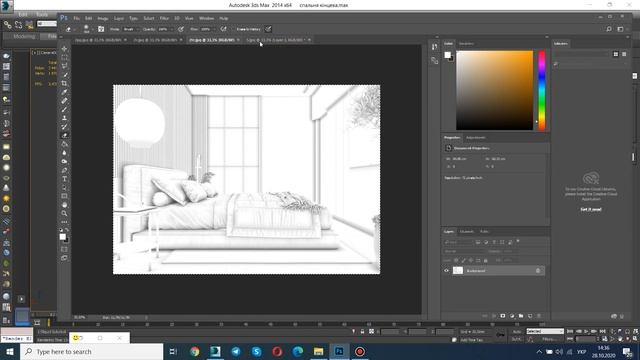Image resolution: width=640 pixels, height=360 pixels.
Task: Open the workspace switcher dropdown
Action: tap(621, 29)
